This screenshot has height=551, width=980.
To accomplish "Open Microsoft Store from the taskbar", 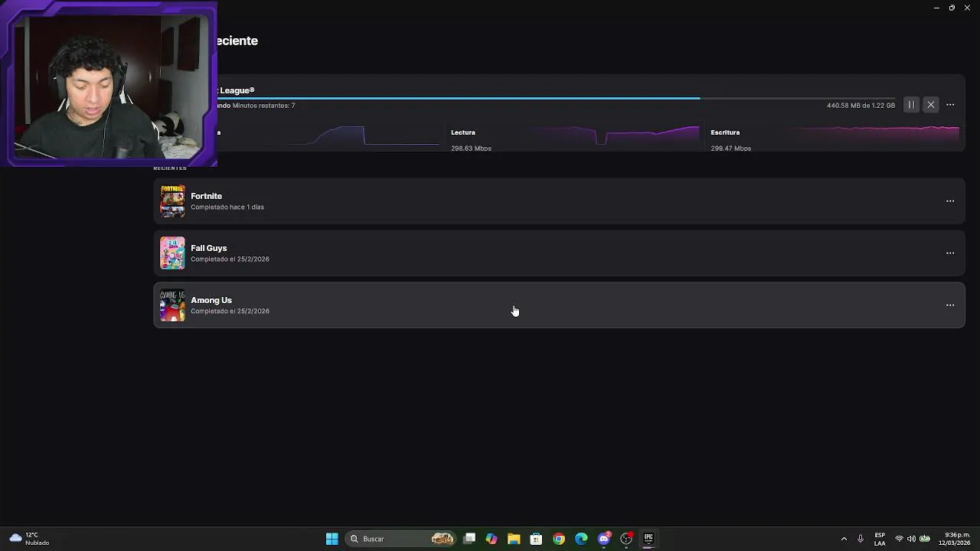I will 536,539.
